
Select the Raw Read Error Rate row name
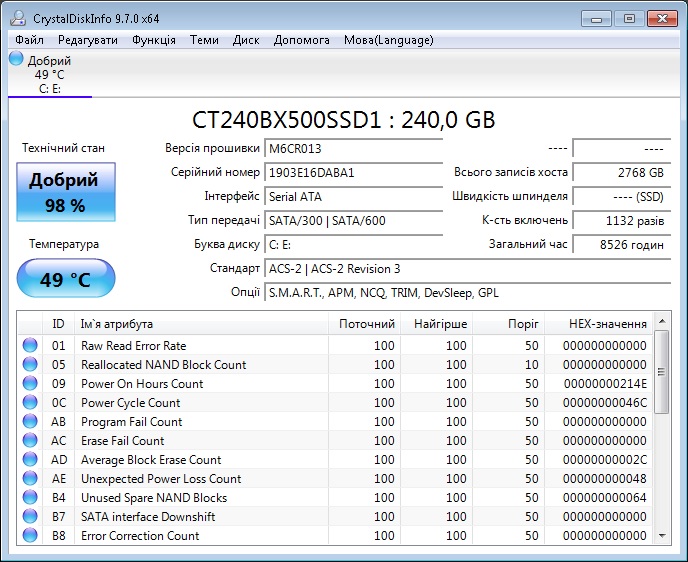coord(133,346)
